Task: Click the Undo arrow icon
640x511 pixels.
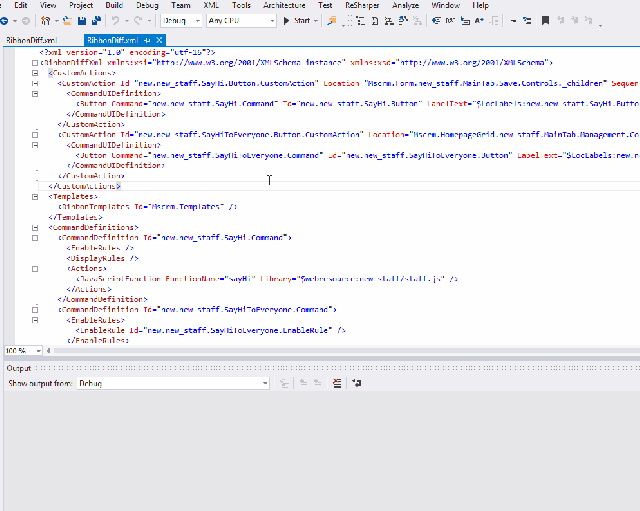Action: [115, 20]
